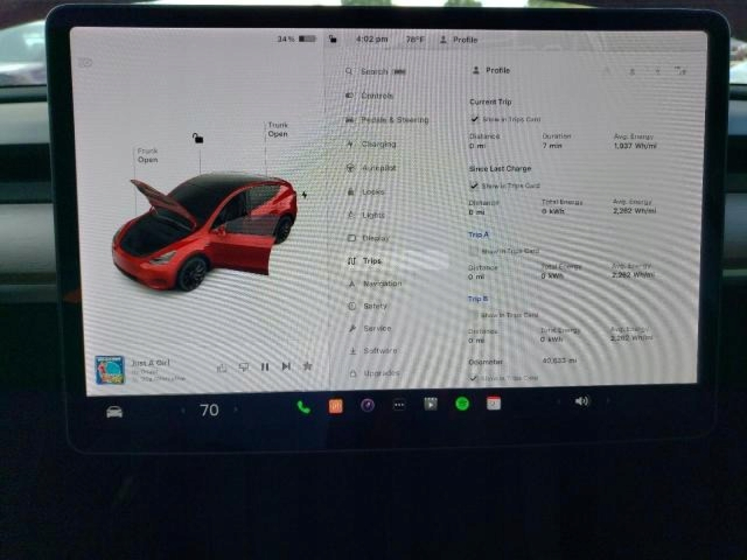Screen dimensions: 747x560
Task: Open the Lights menu
Action: [x=366, y=215]
